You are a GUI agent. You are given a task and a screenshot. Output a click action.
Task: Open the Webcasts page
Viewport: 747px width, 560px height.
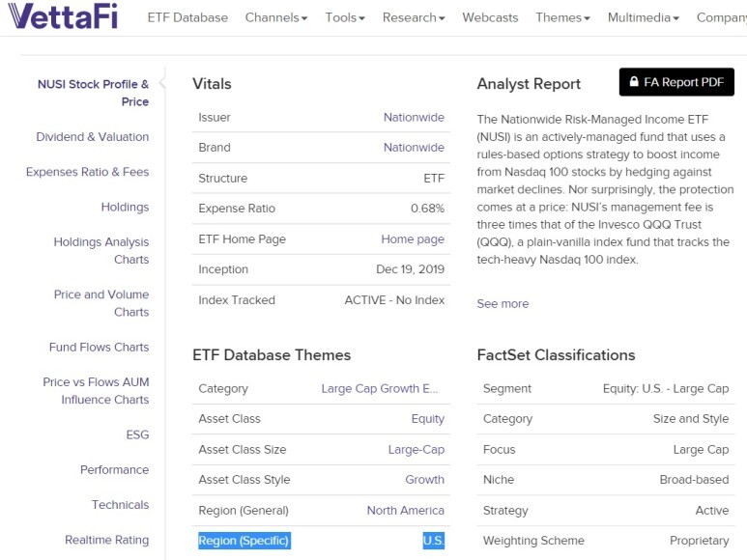pos(490,17)
